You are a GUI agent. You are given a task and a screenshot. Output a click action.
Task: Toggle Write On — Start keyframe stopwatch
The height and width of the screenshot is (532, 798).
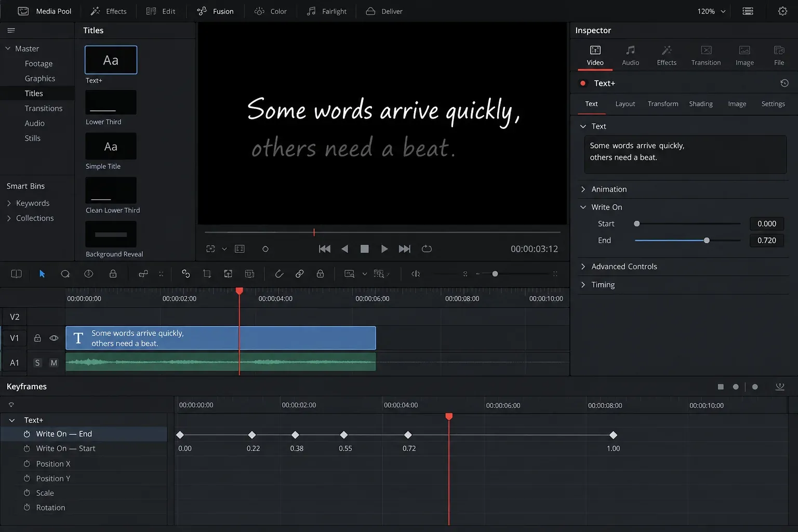27,448
